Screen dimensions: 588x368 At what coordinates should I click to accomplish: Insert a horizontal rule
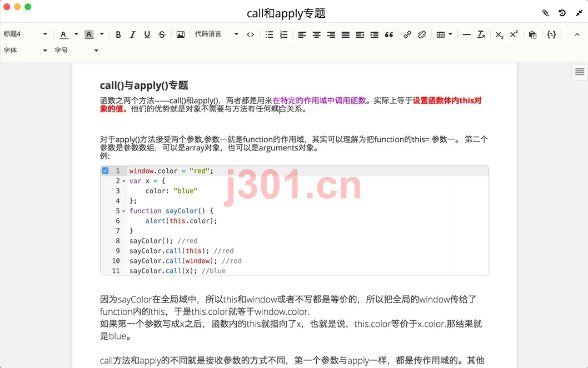tap(466, 34)
